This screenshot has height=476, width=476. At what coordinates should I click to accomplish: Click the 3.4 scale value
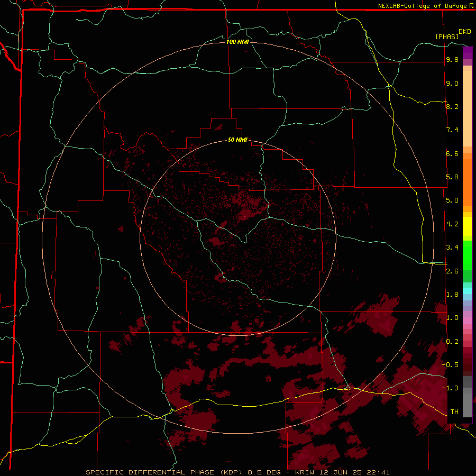[x=452, y=248]
